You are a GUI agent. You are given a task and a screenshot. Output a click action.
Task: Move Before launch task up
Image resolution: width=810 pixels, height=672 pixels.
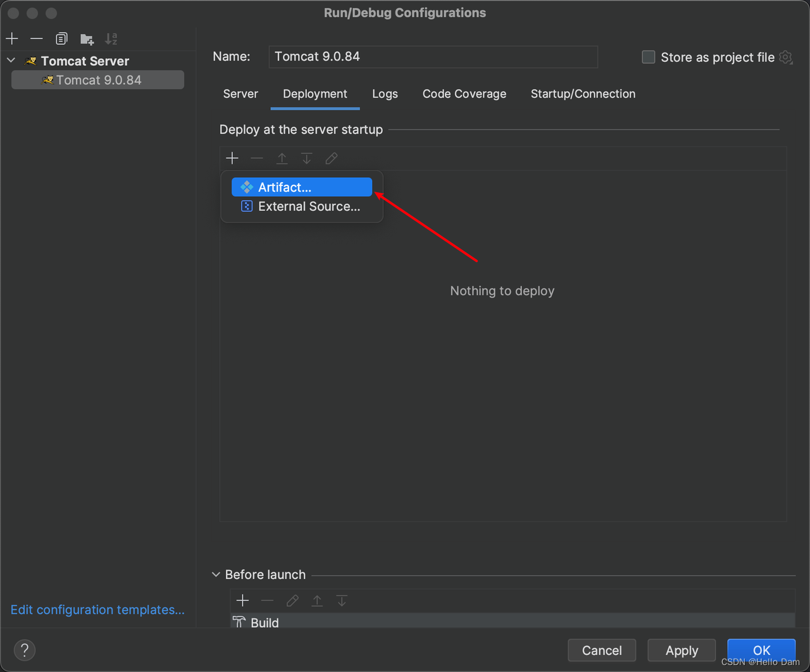(317, 600)
